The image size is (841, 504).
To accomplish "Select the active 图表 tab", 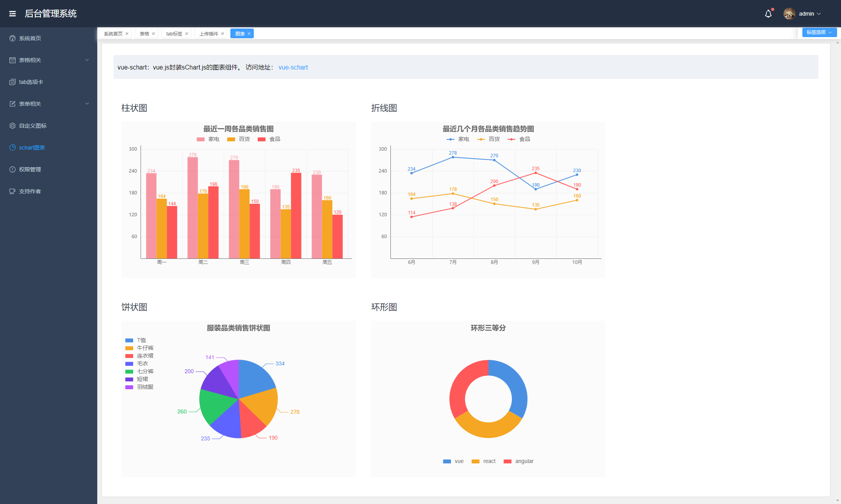I will pyautogui.click(x=240, y=34).
